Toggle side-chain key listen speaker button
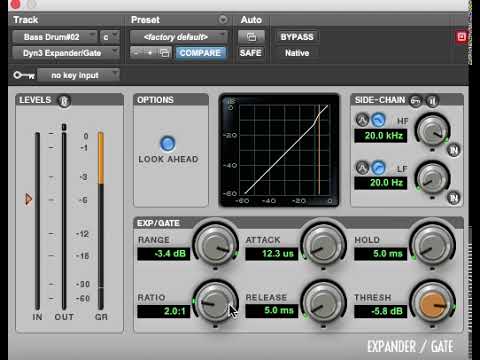Viewport: 480px width, 360px height. click(x=432, y=100)
